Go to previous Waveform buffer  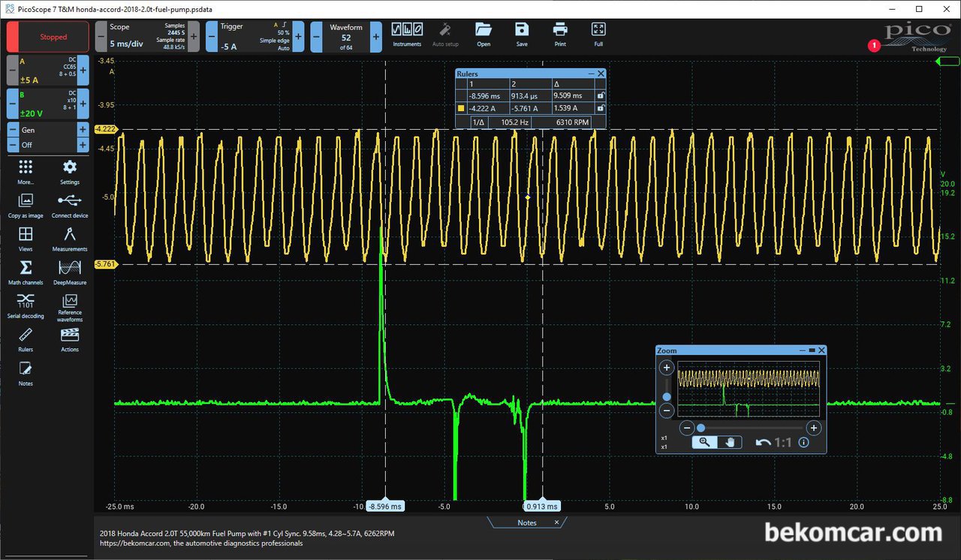click(x=317, y=36)
